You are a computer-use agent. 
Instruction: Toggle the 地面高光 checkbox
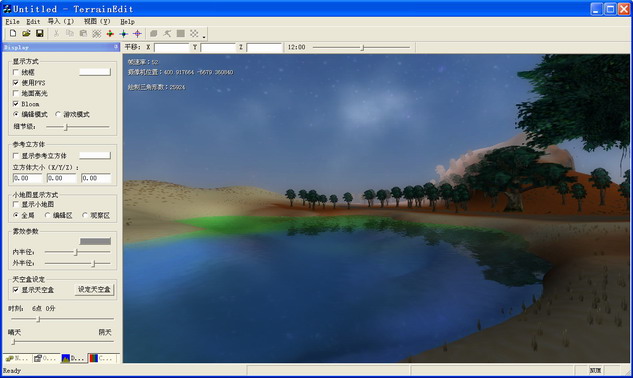tap(16, 93)
